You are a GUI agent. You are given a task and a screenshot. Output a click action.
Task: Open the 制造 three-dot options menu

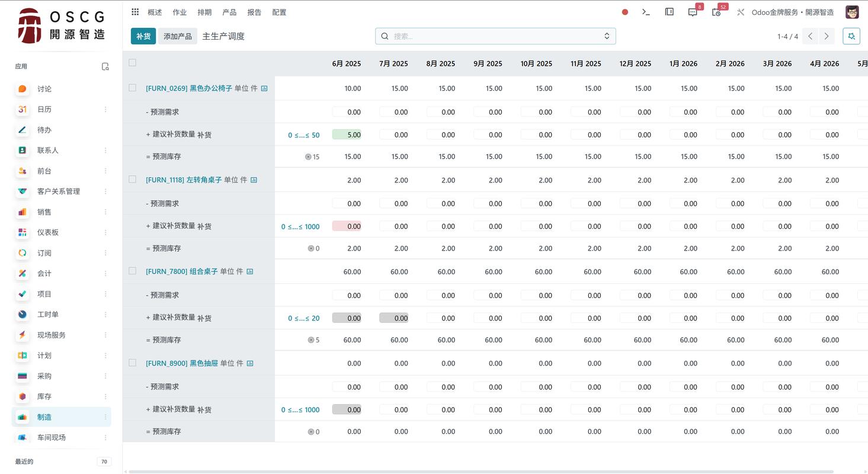click(x=105, y=417)
